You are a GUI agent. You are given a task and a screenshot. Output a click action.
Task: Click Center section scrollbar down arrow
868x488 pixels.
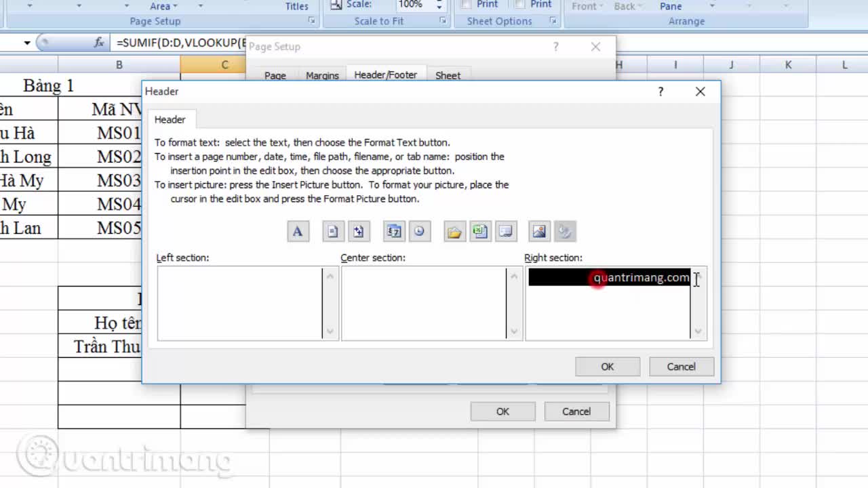pos(514,331)
